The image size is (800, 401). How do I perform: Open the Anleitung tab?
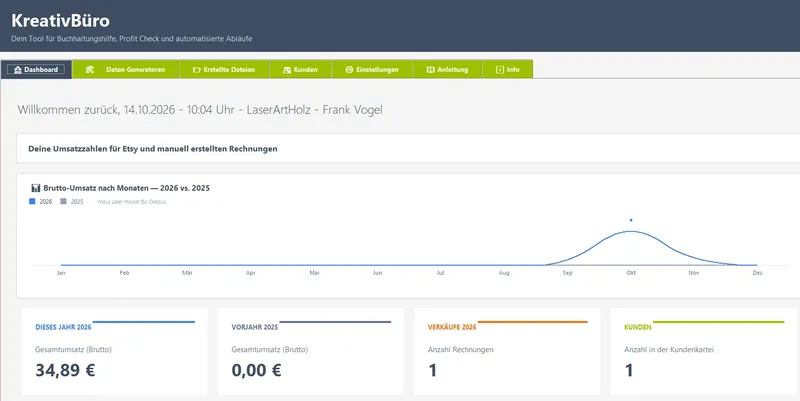tap(447, 69)
